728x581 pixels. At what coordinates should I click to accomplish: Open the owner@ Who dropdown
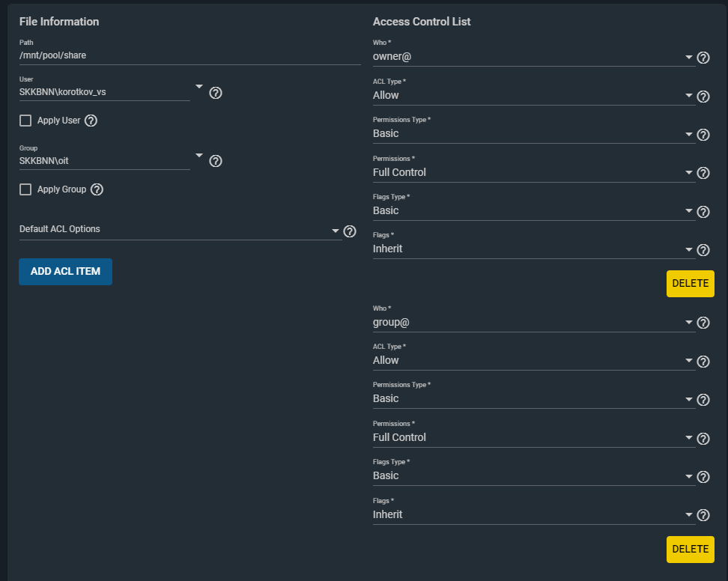pyautogui.click(x=534, y=57)
